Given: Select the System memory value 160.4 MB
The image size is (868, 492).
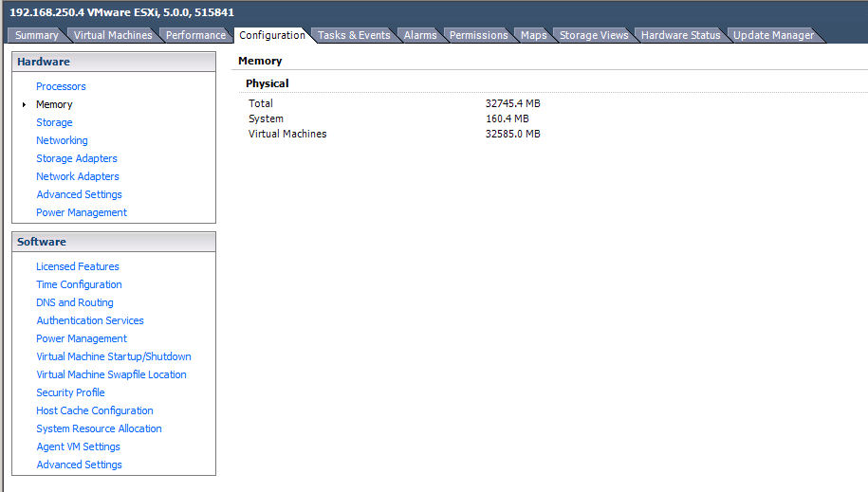Looking at the screenshot, I should (508, 118).
